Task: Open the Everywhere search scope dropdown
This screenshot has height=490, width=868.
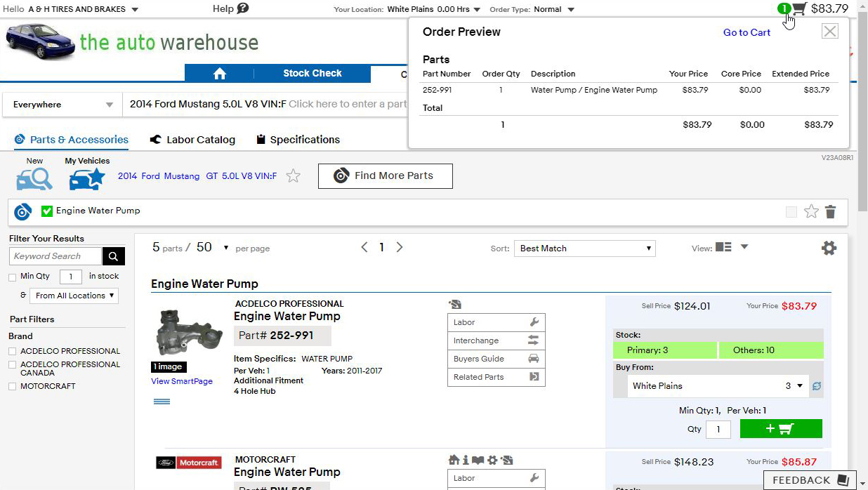Action: [x=63, y=105]
